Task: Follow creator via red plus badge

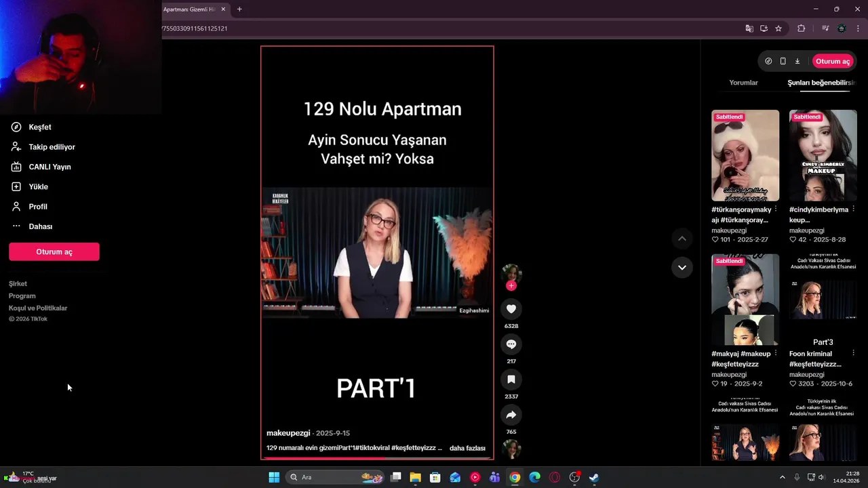Action: click(x=511, y=286)
